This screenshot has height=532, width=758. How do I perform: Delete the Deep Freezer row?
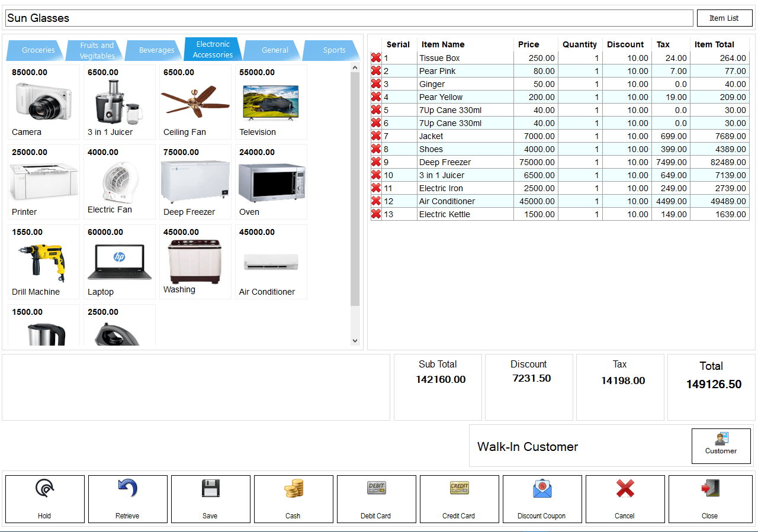pos(375,162)
